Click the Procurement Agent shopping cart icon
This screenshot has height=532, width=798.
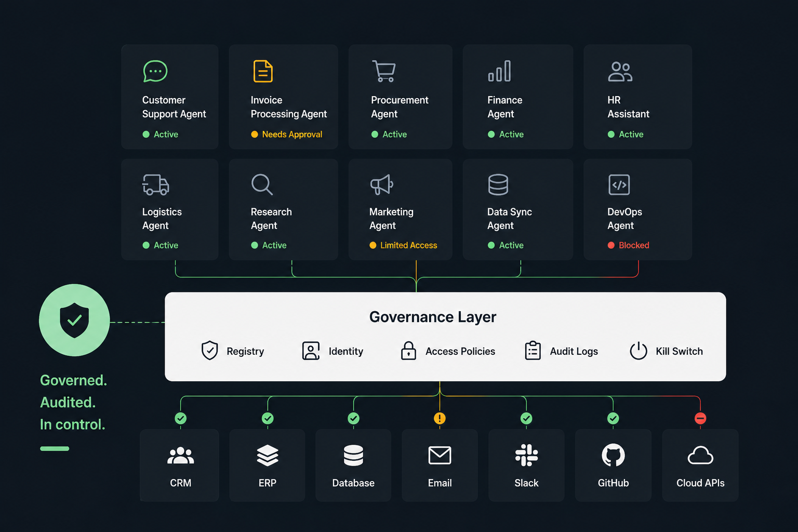pos(384,71)
